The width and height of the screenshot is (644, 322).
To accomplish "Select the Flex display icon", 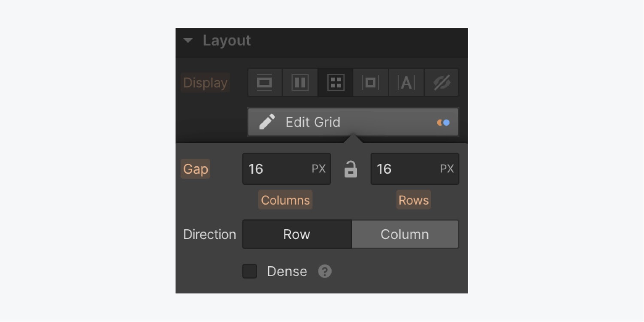I will [x=300, y=83].
